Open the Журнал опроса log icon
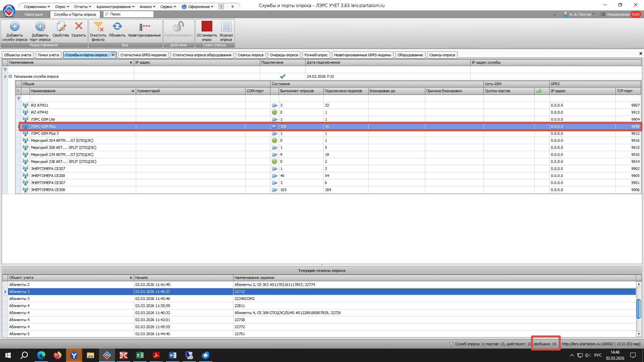The width and height of the screenshot is (644, 362). (226, 26)
